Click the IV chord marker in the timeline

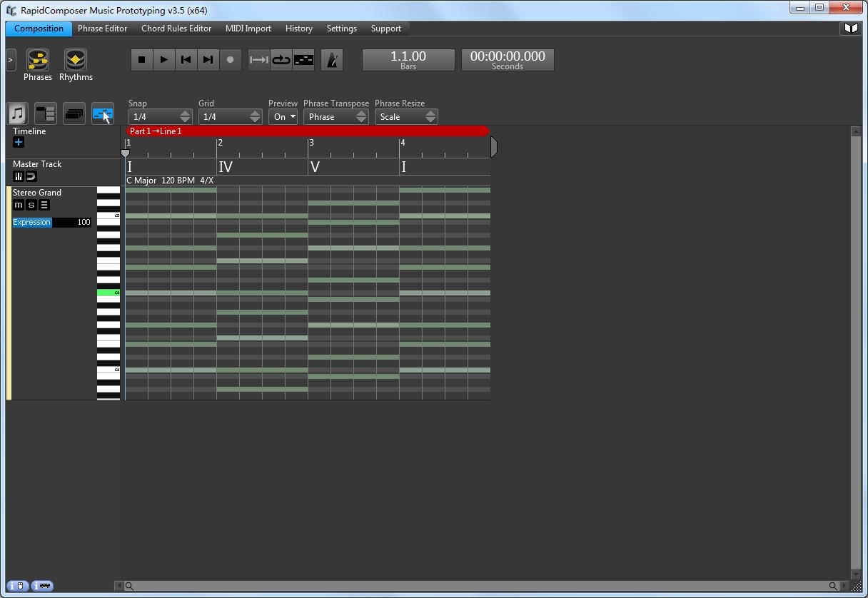click(226, 167)
